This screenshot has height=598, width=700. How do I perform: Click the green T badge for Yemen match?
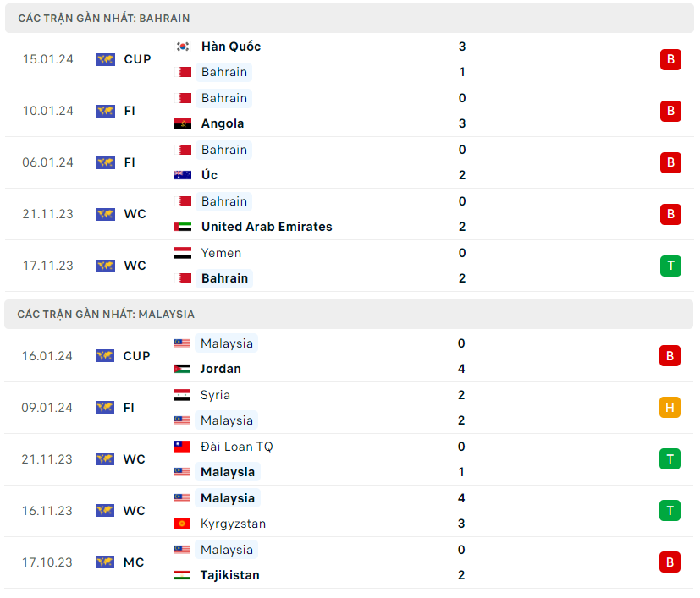[670, 266]
